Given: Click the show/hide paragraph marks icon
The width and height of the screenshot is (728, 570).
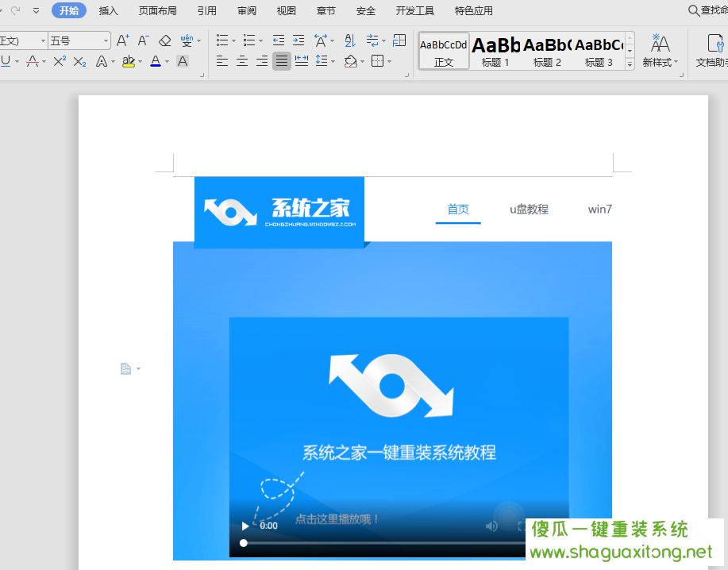Looking at the screenshot, I should [372, 40].
